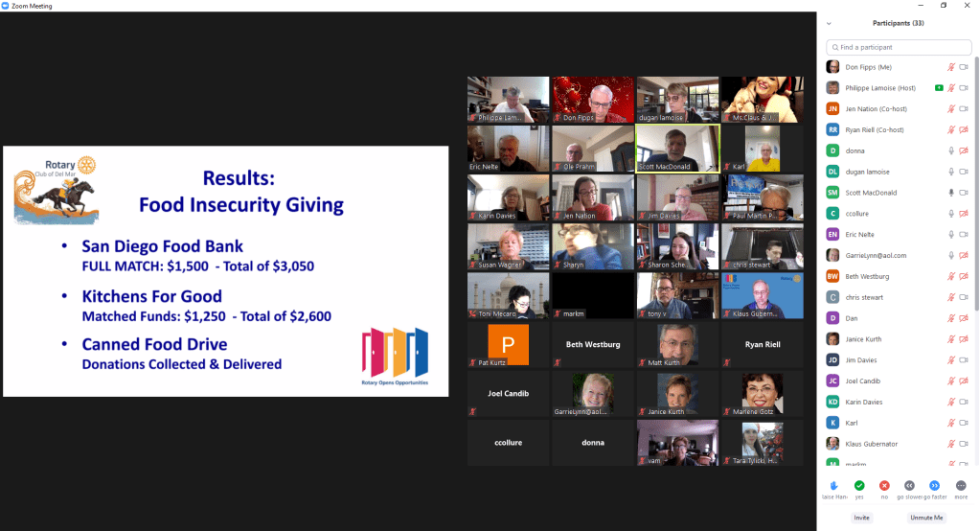Click the red no reaction icon
This screenshot has height=531, width=980.
pos(884,486)
